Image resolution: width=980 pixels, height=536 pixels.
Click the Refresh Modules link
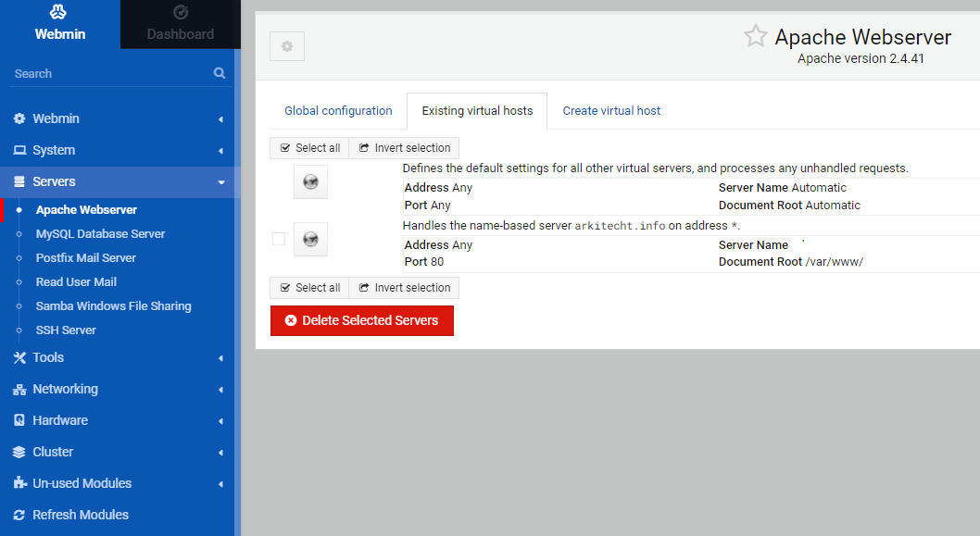[80, 515]
